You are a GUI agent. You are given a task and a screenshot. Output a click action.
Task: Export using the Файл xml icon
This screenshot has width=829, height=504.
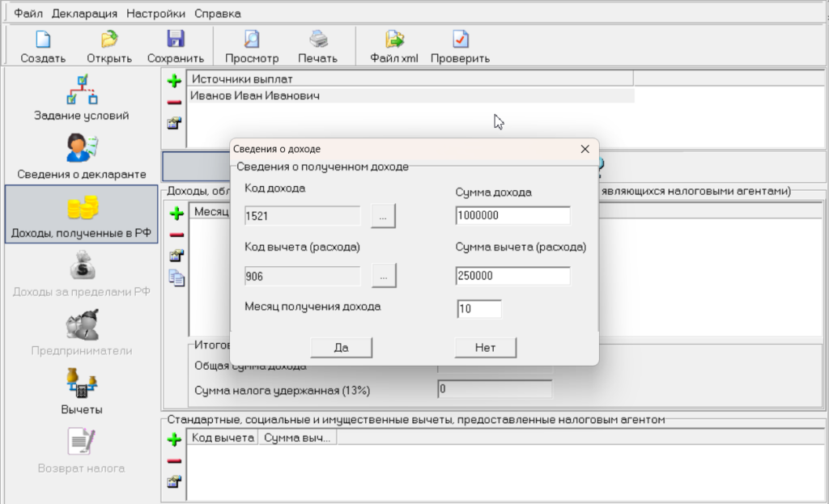394,40
